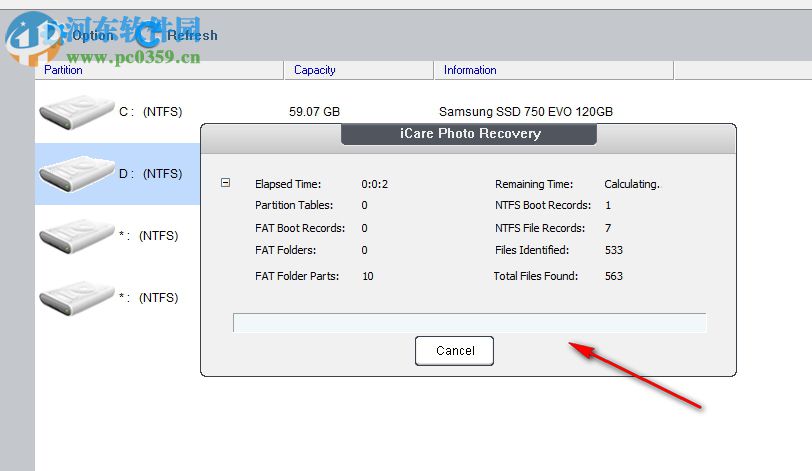Sort by the Partition column header

tap(159, 70)
